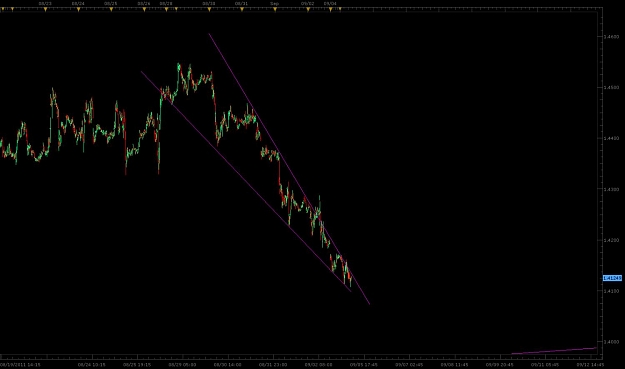The height and width of the screenshot is (369, 625).
Task: Click the 09/07 02:45 time axis label
Action: click(409, 364)
